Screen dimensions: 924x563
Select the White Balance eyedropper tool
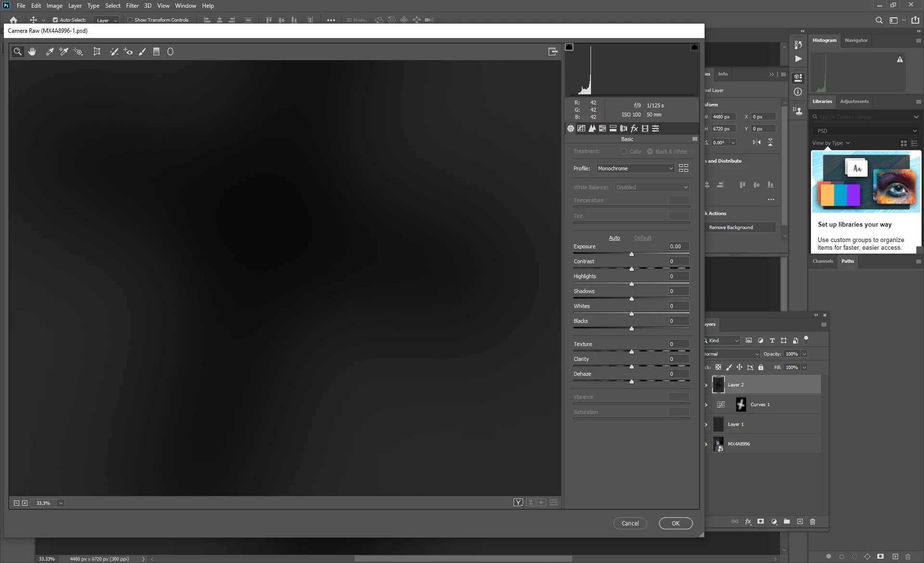(x=50, y=51)
